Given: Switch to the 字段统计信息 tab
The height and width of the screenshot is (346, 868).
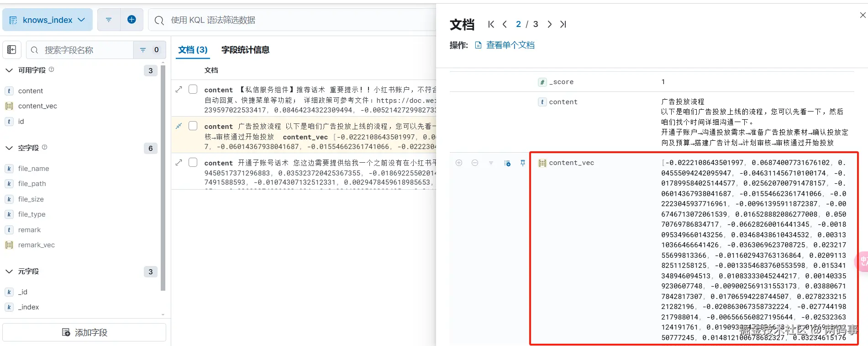Looking at the screenshot, I should coord(245,50).
